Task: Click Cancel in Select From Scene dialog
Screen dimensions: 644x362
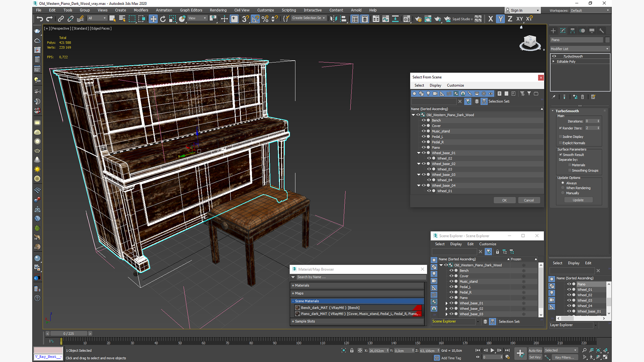Action: click(x=529, y=200)
